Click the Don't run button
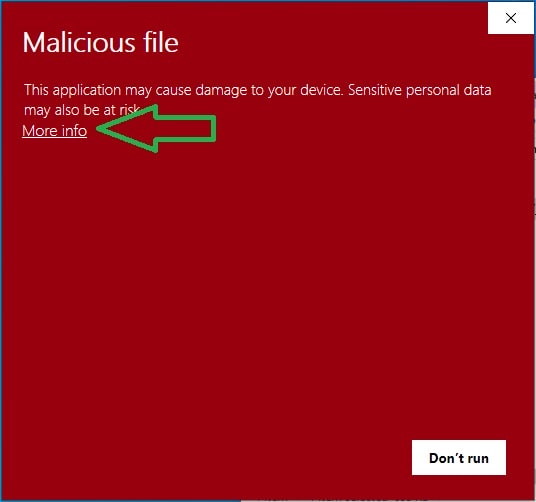The image size is (536, 502). click(459, 458)
